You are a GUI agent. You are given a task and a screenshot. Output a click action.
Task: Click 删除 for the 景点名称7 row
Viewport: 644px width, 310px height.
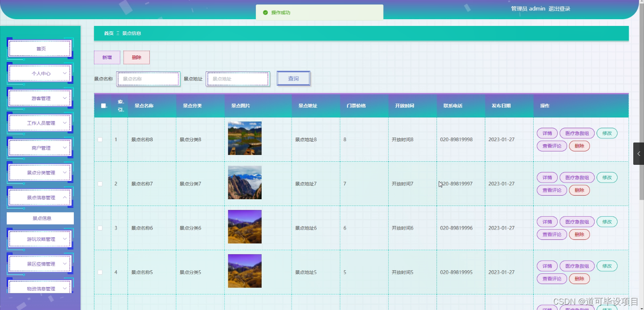click(579, 190)
